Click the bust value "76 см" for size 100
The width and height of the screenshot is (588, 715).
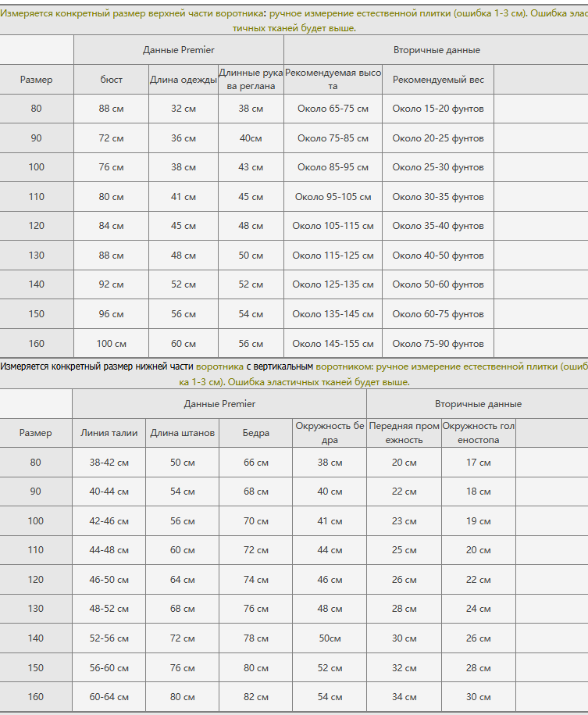click(111, 167)
